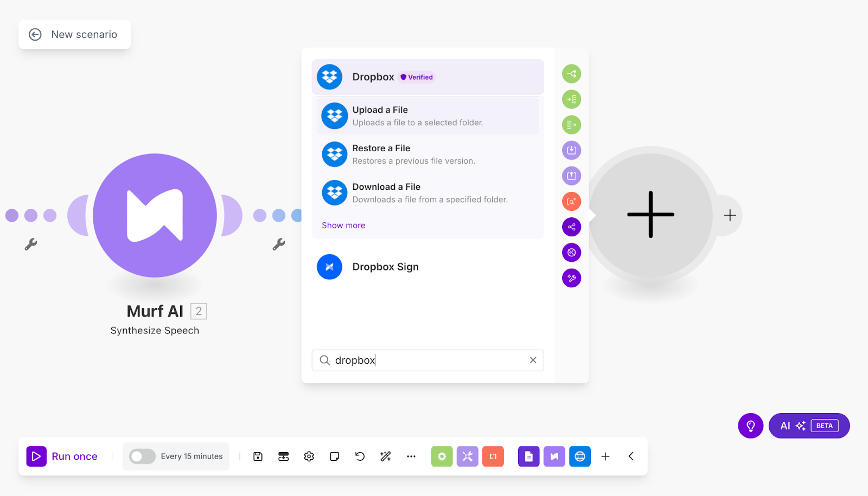Open the HTTP globe app icon
Viewport: 868px width, 496px height.
[x=579, y=456]
